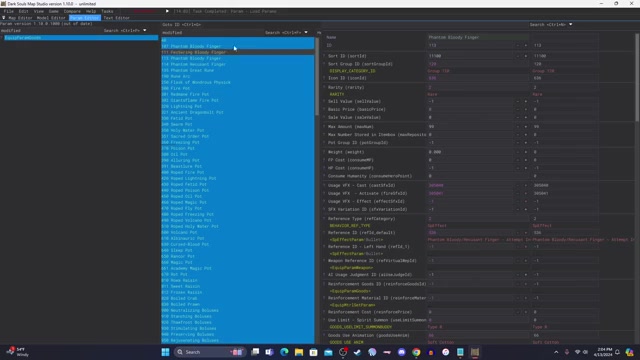Click the Reference ID default value field
Image resolution: width=640 pixels, height=360 pixels.
pos(470,233)
